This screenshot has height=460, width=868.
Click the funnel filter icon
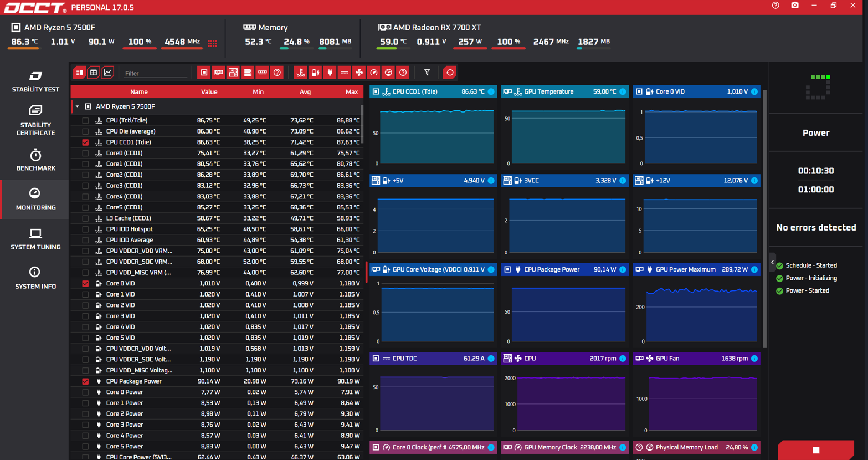point(427,73)
